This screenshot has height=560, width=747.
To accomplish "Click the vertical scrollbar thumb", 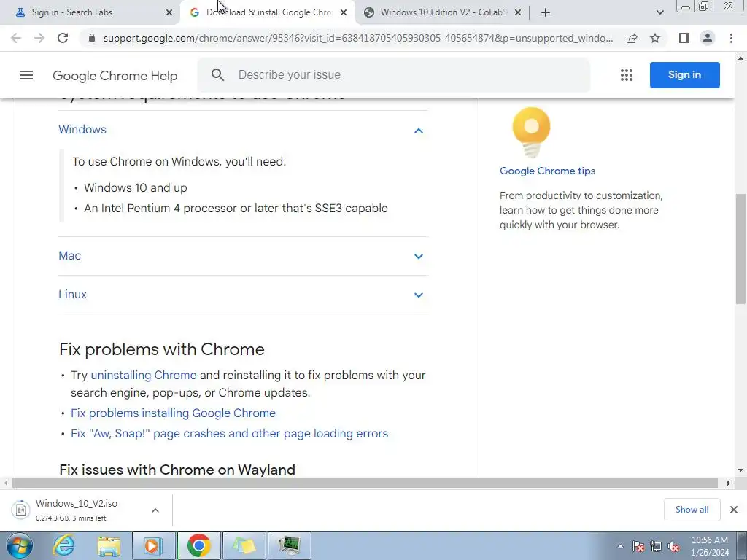I will 740,248.
